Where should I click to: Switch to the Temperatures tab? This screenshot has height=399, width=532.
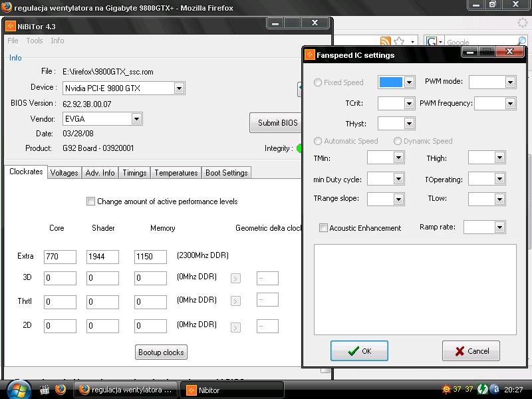[x=176, y=173]
